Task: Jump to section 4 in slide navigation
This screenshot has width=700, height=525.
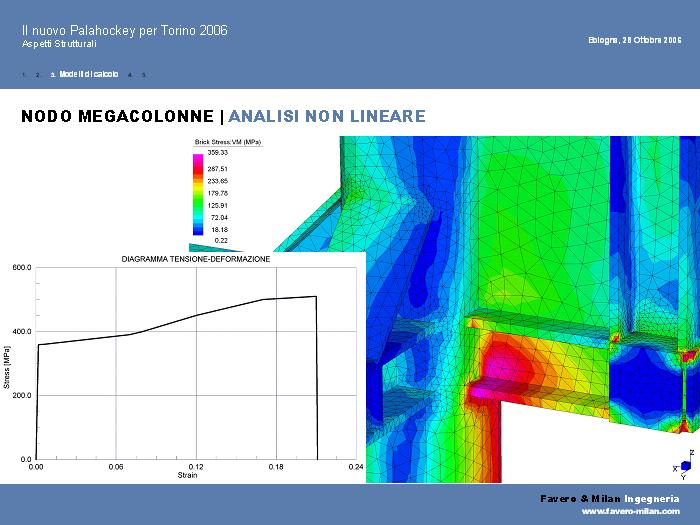Action: [129, 75]
